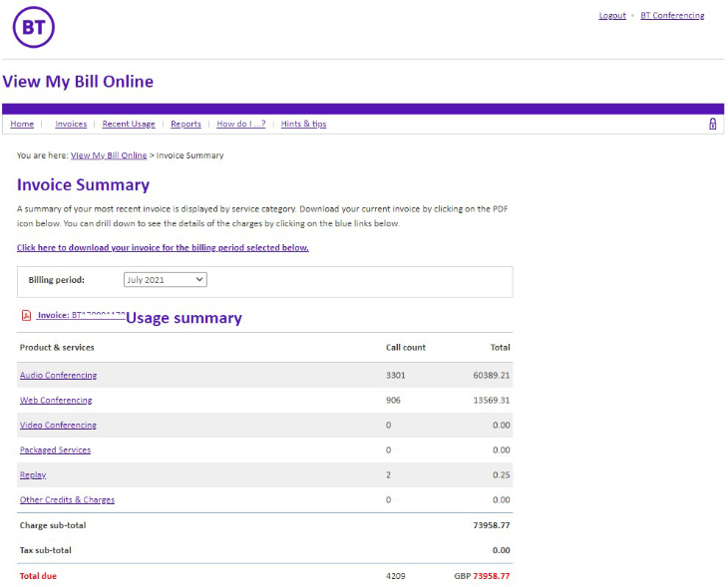Open Other Credits & Charges link
Image resolution: width=728 pixels, height=587 pixels.
pyautogui.click(x=67, y=499)
